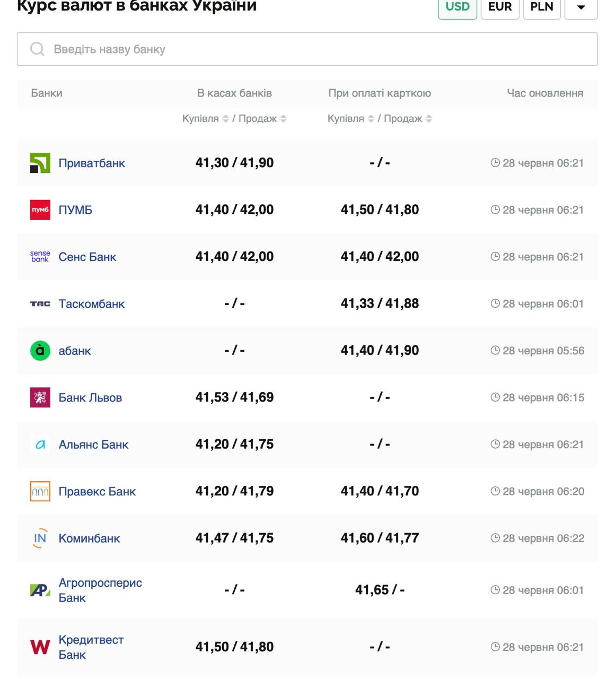
Task: Click the PrivatBank green logo icon
Action: point(40,163)
